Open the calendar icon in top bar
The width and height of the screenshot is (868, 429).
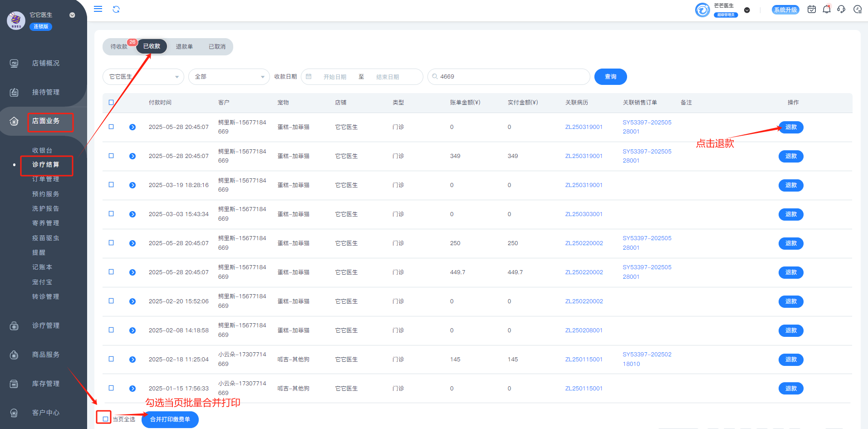click(x=812, y=9)
